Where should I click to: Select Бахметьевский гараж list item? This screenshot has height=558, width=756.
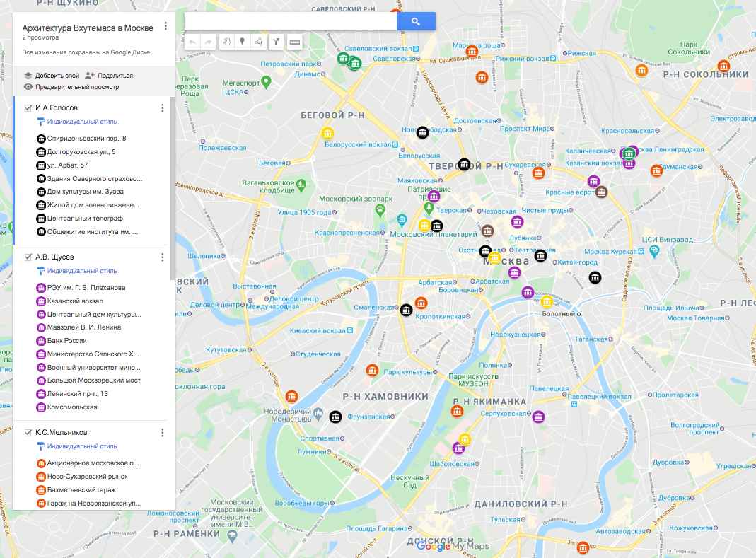(81, 490)
